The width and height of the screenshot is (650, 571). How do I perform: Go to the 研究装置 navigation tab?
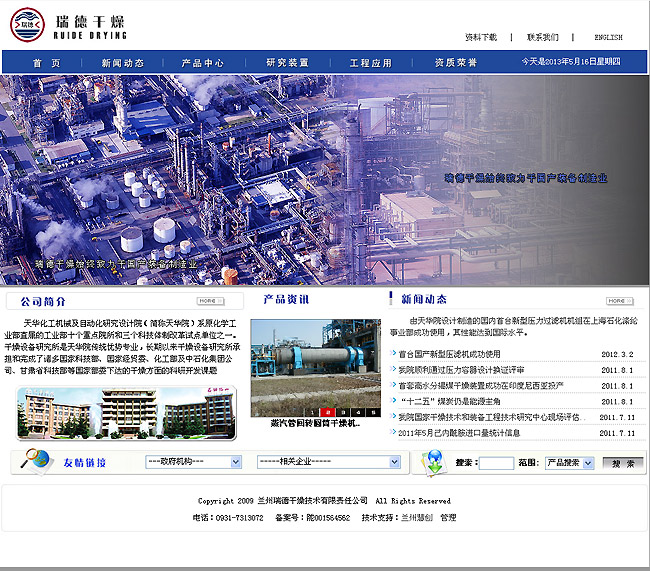[287, 63]
